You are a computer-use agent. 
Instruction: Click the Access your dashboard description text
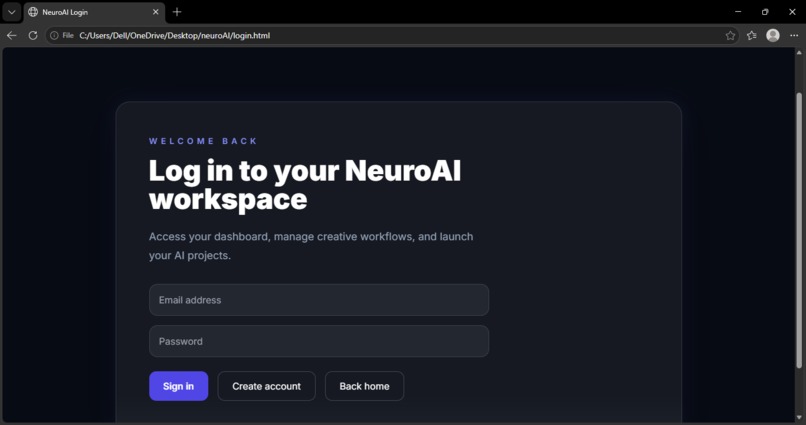click(311, 246)
